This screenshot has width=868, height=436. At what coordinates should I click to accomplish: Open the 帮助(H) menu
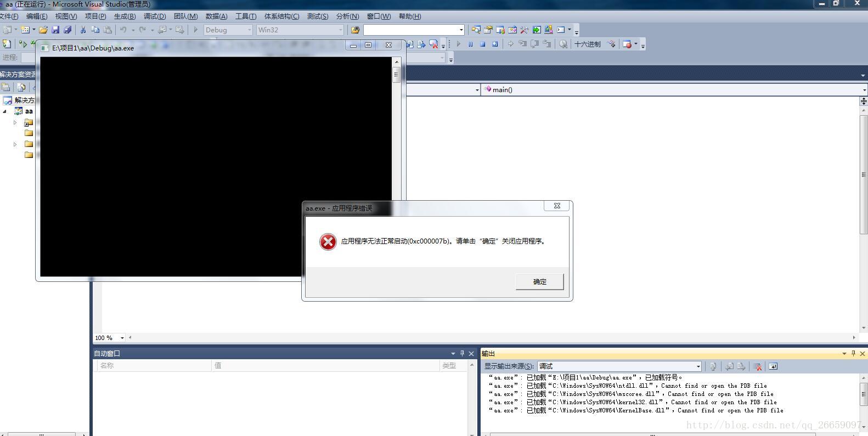pos(410,16)
